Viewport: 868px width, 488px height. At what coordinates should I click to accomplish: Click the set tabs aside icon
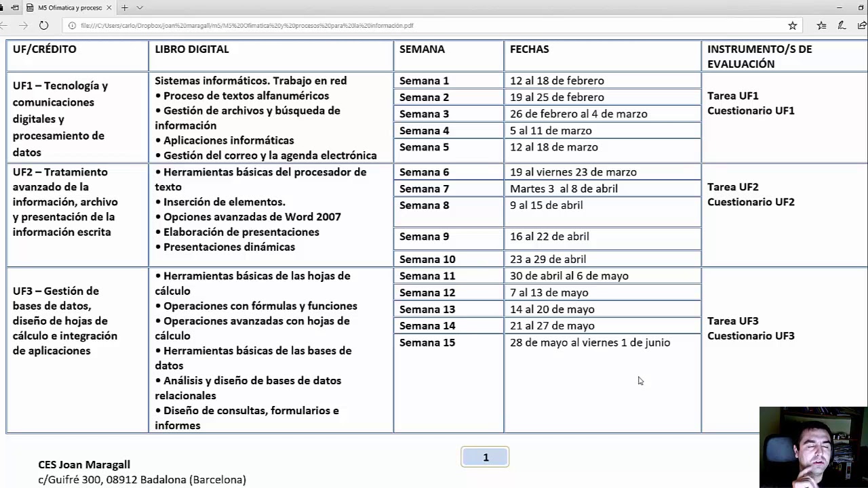click(x=14, y=7)
